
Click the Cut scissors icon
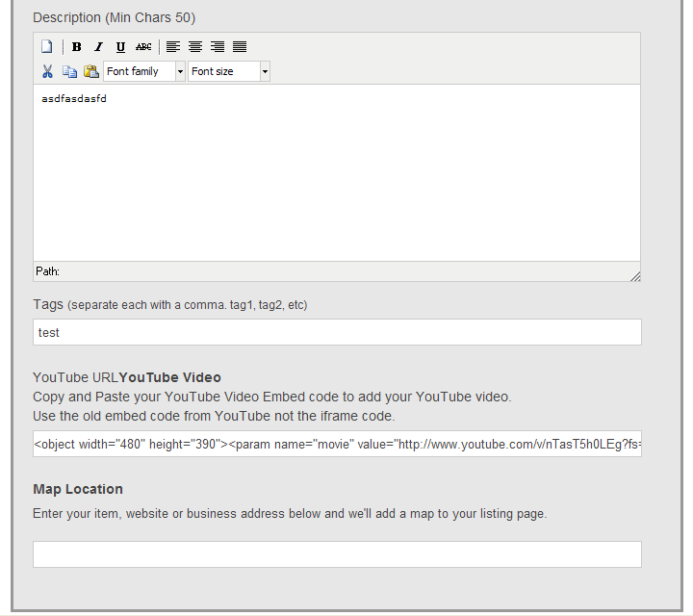[x=47, y=71]
